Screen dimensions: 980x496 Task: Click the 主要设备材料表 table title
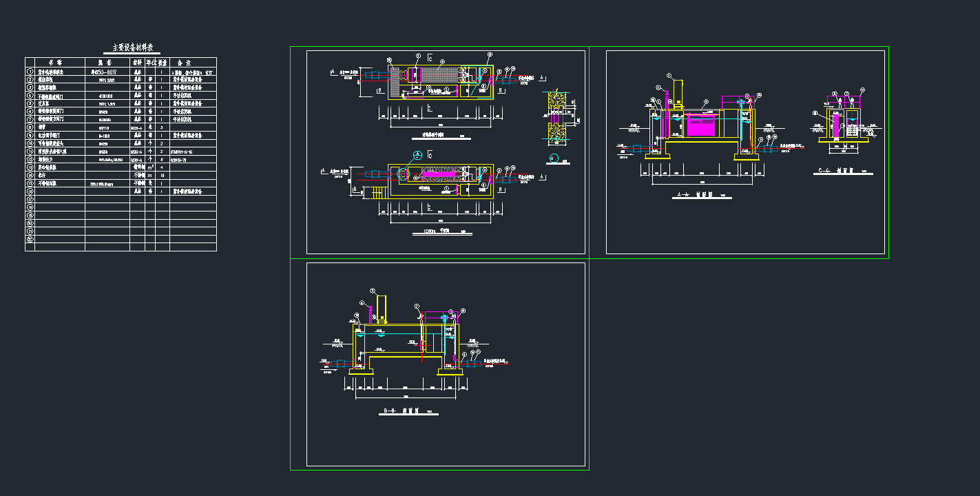coord(133,48)
